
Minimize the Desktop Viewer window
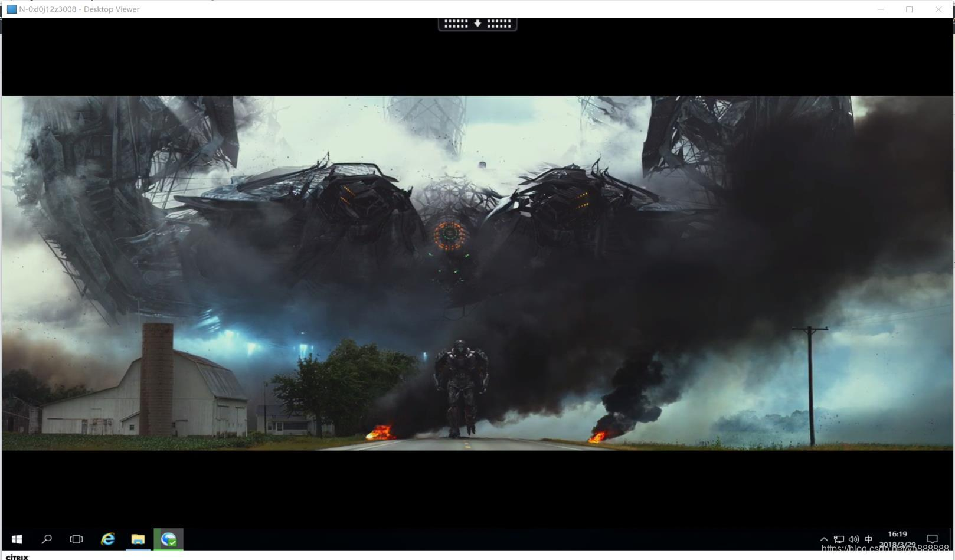[x=881, y=9]
